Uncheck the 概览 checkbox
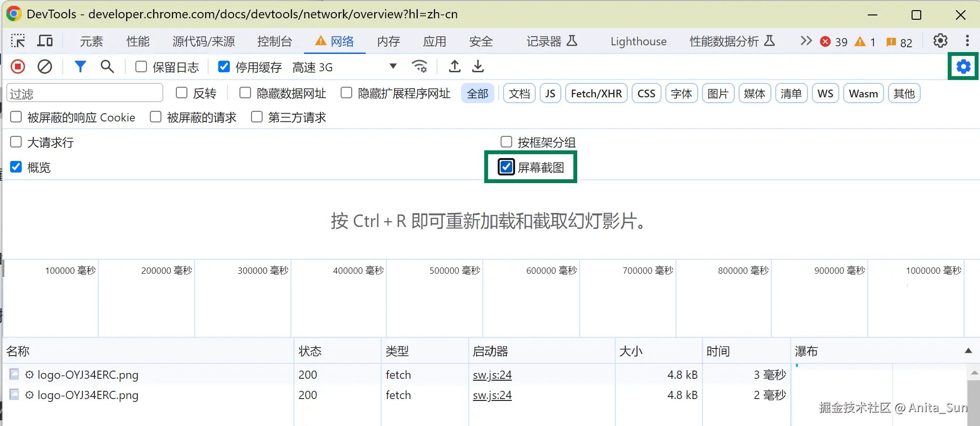This screenshot has height=426, width=980. click(16, 167)
